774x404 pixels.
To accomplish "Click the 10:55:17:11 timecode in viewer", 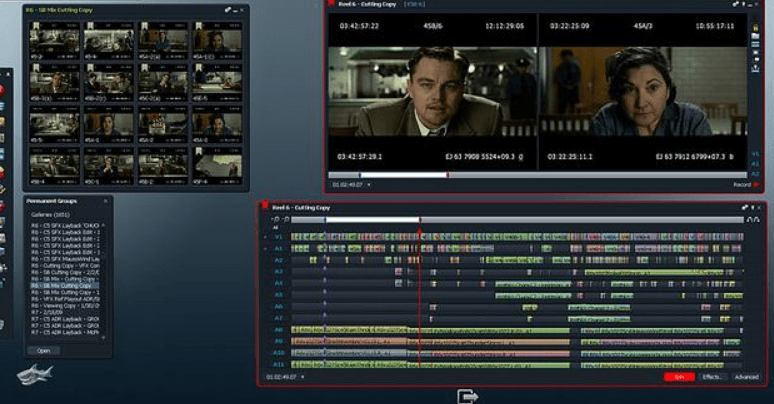I will coord(715,26).
